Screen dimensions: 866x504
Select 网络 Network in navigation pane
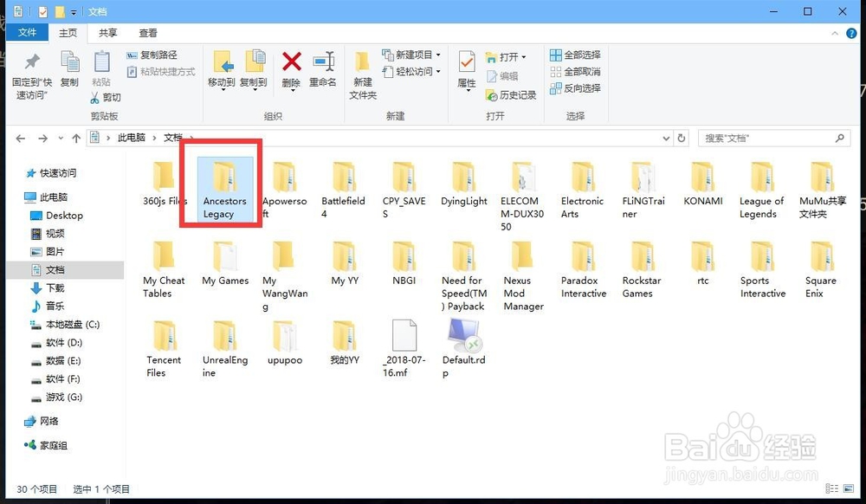click(42, 421)
